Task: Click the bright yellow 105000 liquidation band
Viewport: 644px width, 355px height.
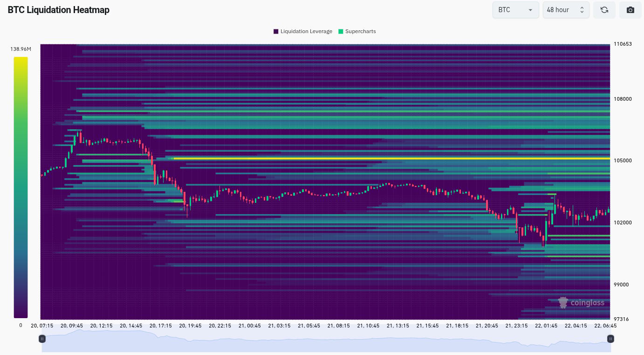Action: (x=392, y=159)
